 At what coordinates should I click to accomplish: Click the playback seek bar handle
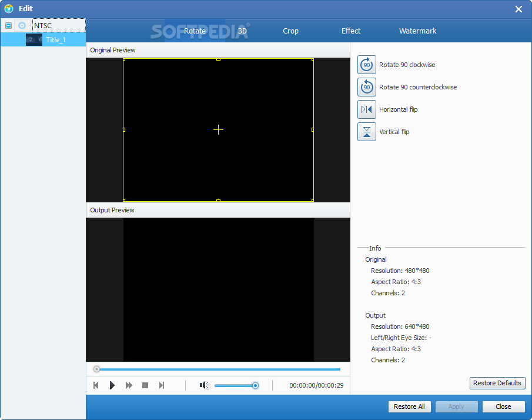coord(96,369)
